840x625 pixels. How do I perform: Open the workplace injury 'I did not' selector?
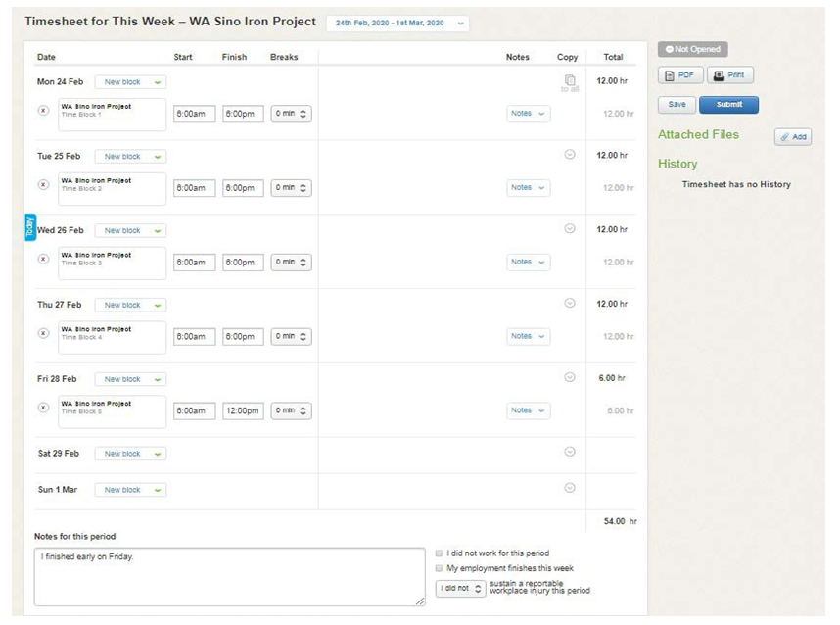tap(461, 589)
